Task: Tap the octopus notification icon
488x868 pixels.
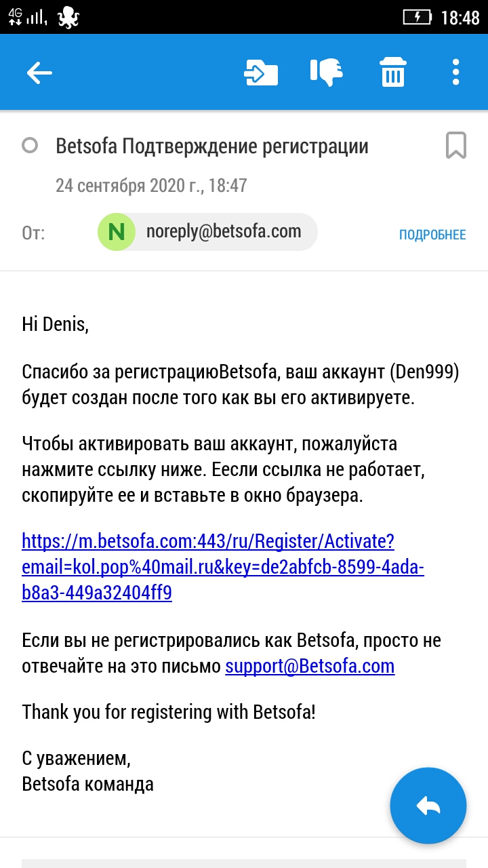Action: coord(68,17)
